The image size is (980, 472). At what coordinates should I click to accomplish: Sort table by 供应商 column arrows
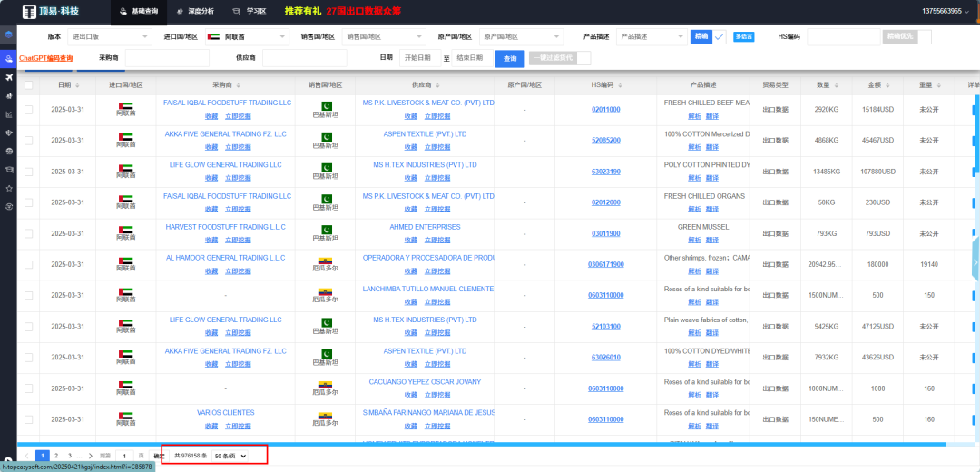pyautogui.click(x=437, y=85)
